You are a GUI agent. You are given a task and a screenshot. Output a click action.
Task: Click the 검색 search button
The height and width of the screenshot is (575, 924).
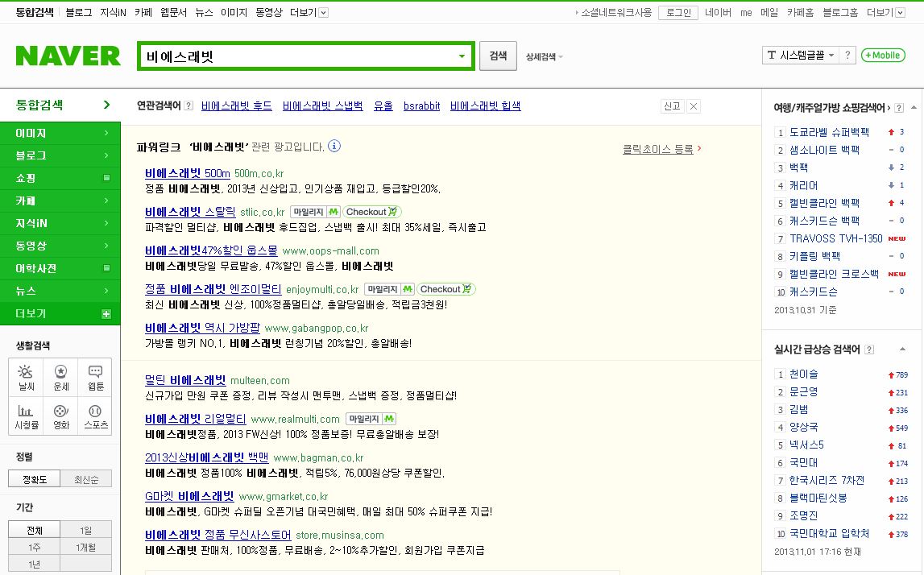click(498, 56)
